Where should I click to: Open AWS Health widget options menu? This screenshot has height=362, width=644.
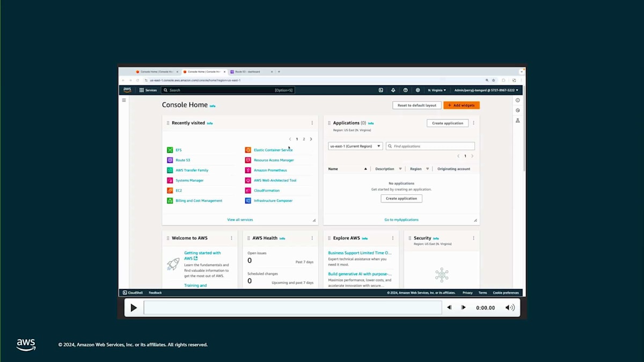312,238
